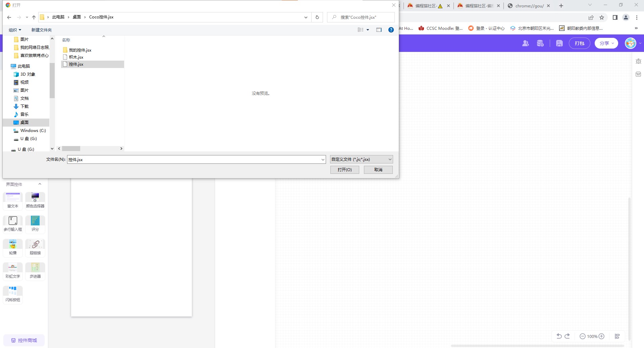Click the align blocks icon at bottom right
Viewport: 644px width, 348px height.
tap(617, 336)
